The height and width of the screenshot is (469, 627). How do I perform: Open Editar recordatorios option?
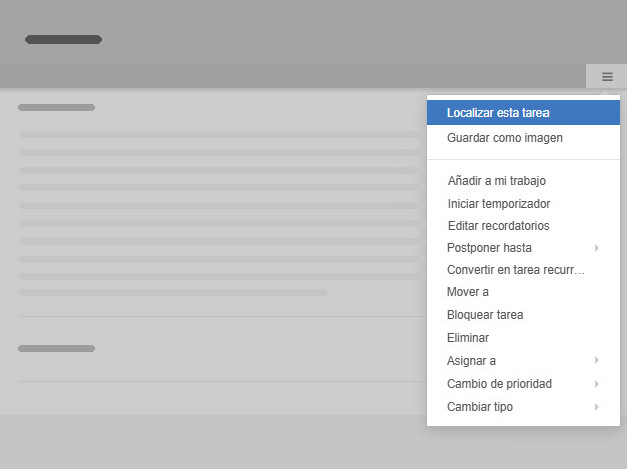click(x=523, y=226)
